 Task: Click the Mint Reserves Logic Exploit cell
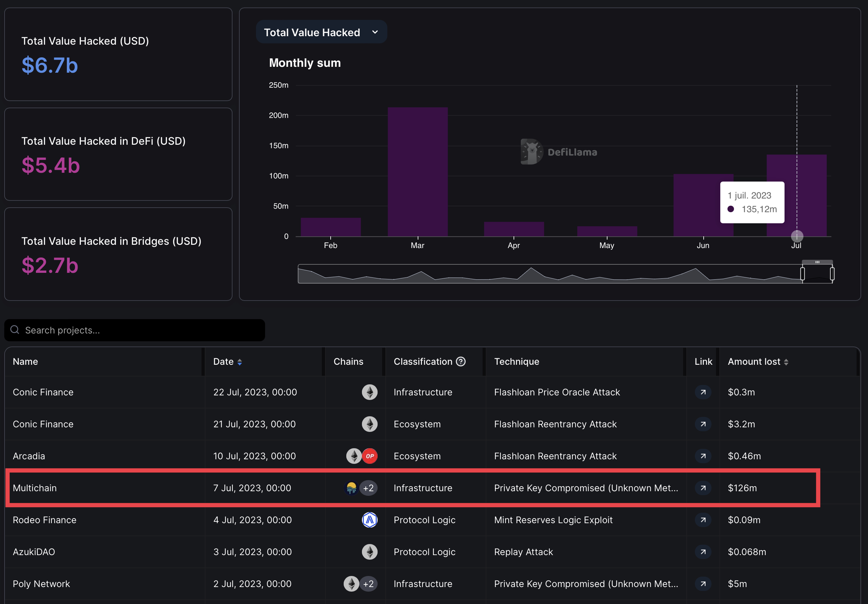tap(553, 520)
